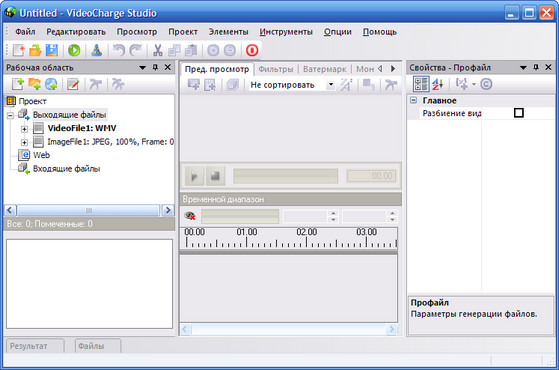The height and width of the screenshot is (370, 559).
Task: Pin the Рабочая область panel
Action: point(155,67)
